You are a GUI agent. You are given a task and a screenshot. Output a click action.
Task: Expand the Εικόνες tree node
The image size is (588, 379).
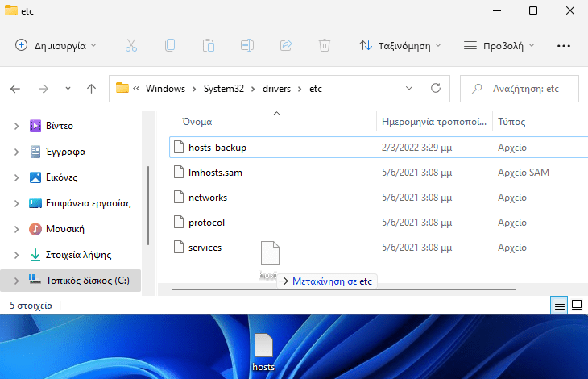click(x=16, y=177)
